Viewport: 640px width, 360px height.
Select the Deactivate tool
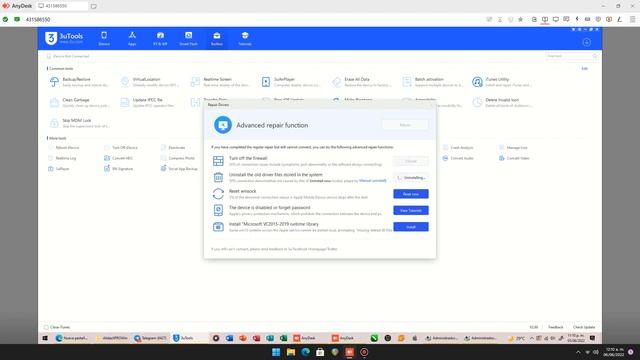(173, 147)
